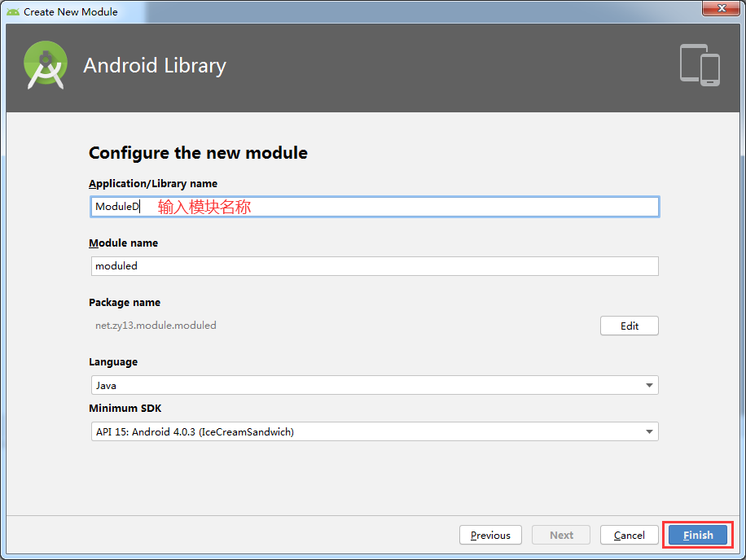Click the phone and tablet device icon
The height and width of the screenshot is (560, 746).
coord(700,65)
